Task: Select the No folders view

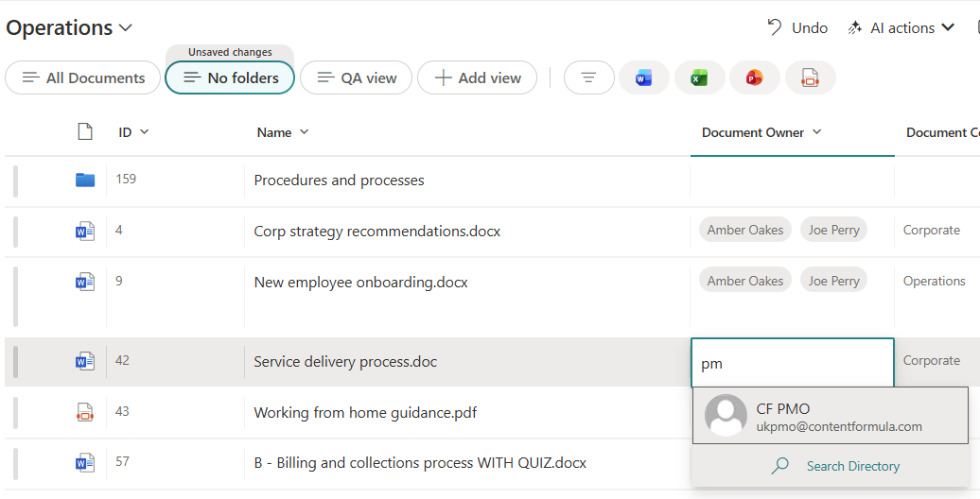Action: click(x=230, y=78)
